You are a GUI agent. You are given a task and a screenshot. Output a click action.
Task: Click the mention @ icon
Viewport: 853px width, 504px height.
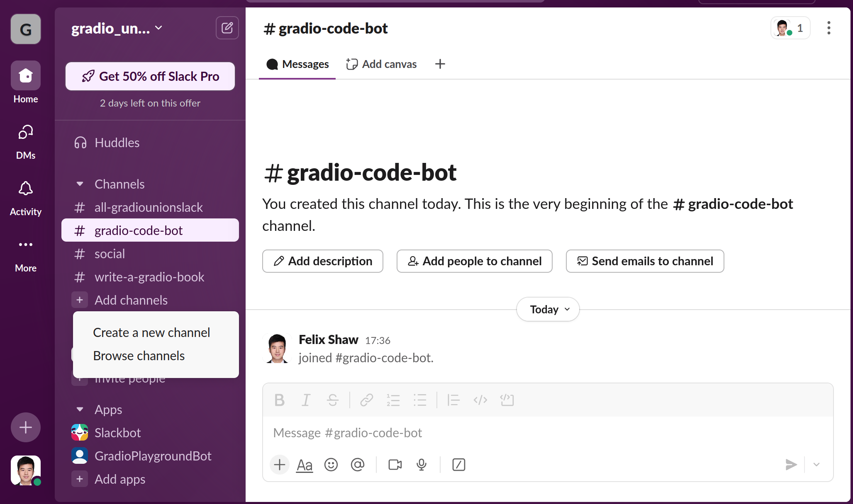click(357, 465)
